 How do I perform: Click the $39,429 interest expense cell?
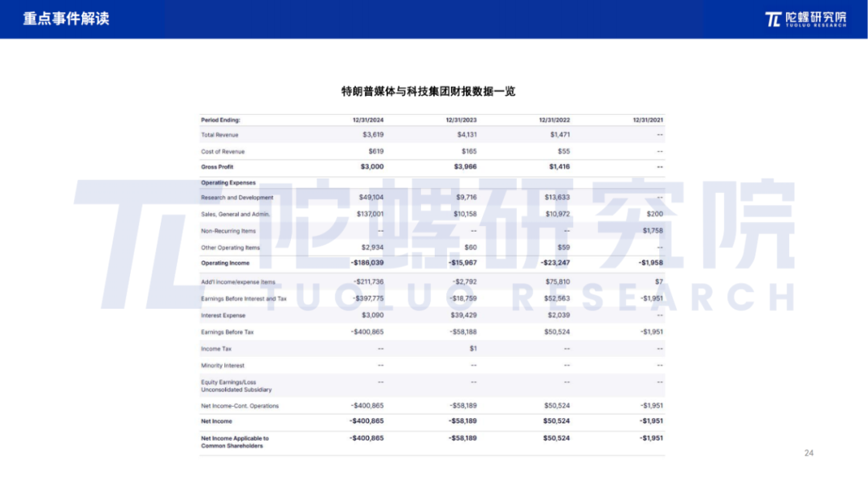(x=464, y=315)
